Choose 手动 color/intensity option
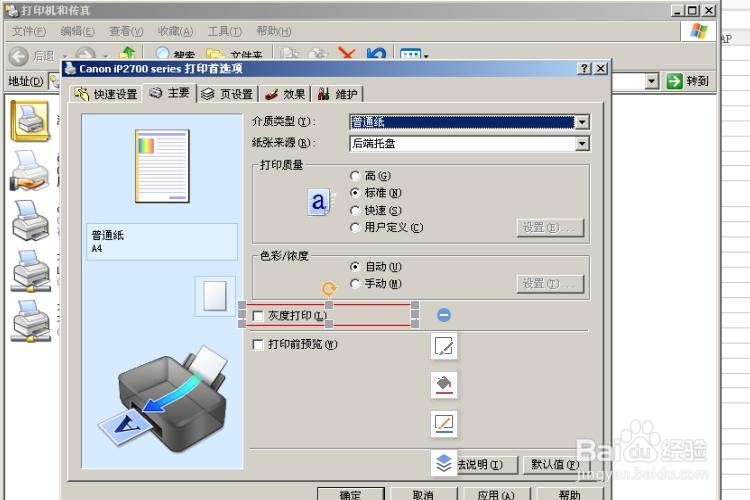 354,284
